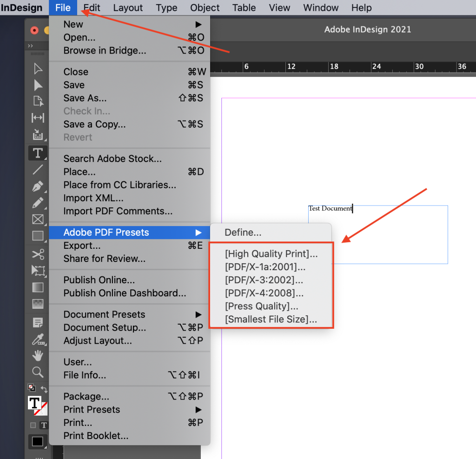Click default fill and stroke icon

(32, 388)
